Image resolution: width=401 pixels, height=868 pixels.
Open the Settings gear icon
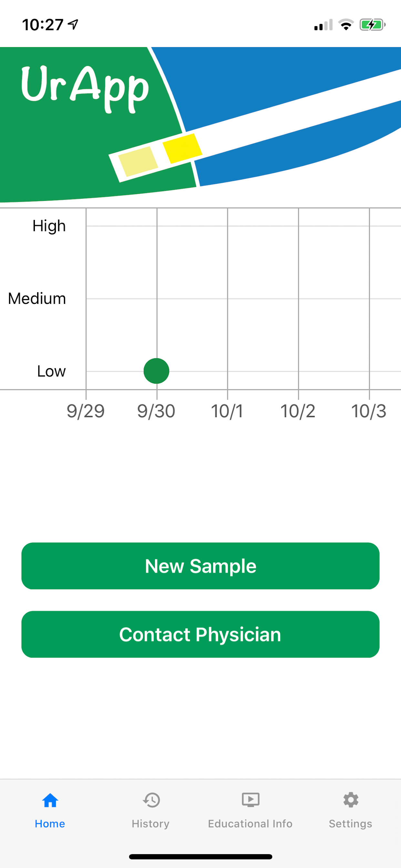point(350,800)
